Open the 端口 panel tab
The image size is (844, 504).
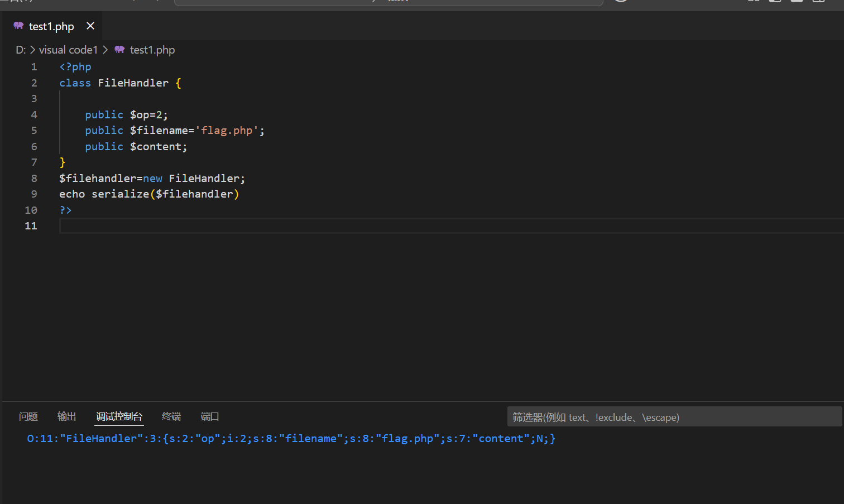[x=210, y=416]
